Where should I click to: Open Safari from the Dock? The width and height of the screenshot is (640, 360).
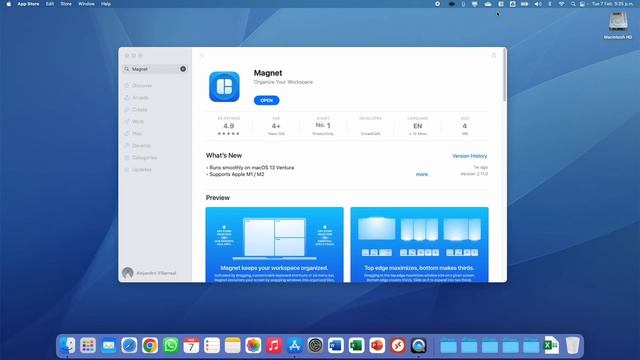pos(129,346)
